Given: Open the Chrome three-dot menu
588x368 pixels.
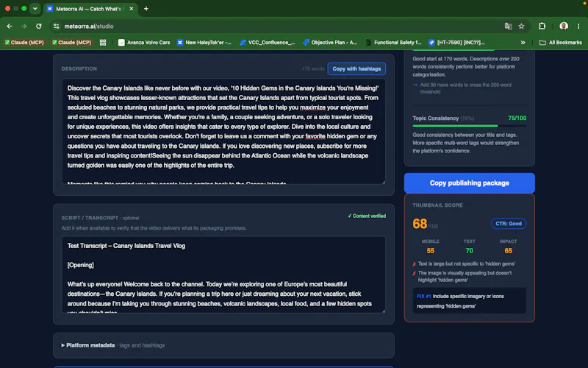Looking at the screenshot, I should click(578, 26).
